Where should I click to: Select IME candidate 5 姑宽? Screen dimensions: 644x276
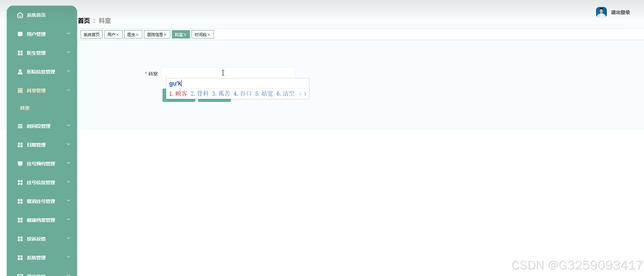point(264,94)
